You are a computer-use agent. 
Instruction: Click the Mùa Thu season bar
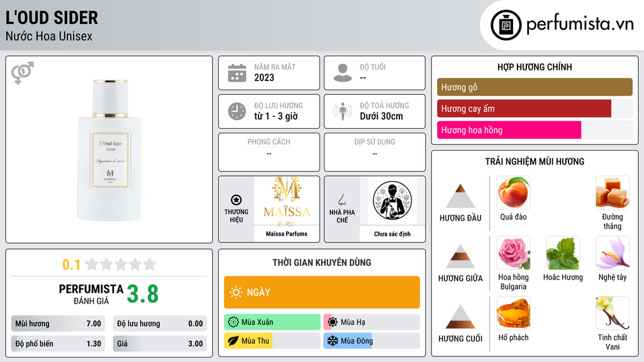click(272, 341)
